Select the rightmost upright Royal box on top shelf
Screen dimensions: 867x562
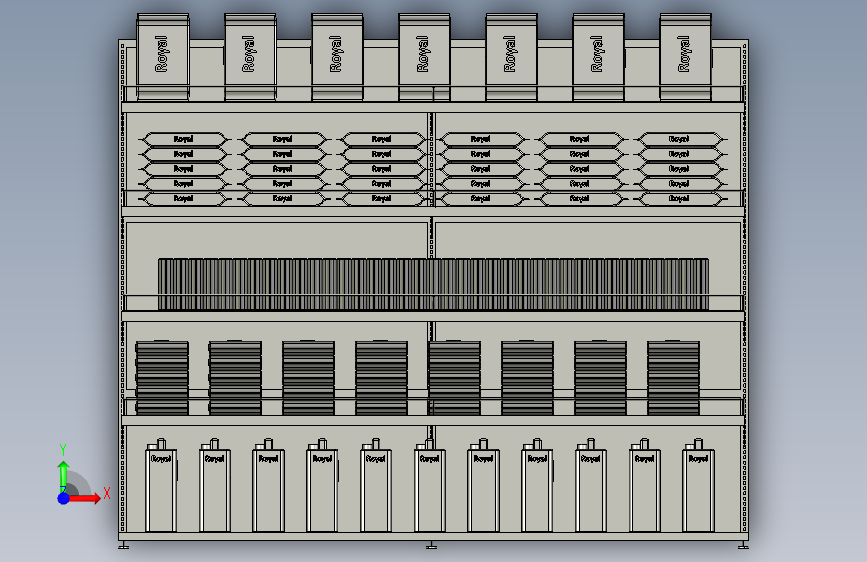(686, 58)
